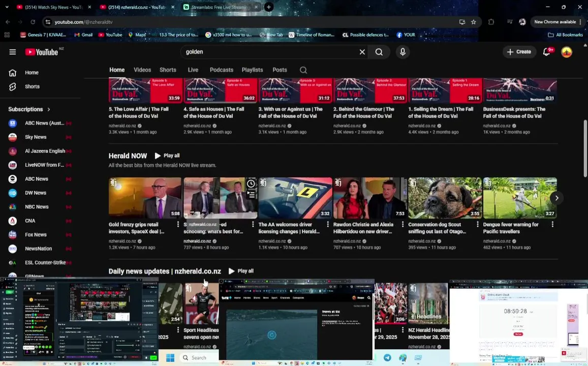Open the YouTube hamburger guide menu
588x366 pixels.
[x=12, y=52]
